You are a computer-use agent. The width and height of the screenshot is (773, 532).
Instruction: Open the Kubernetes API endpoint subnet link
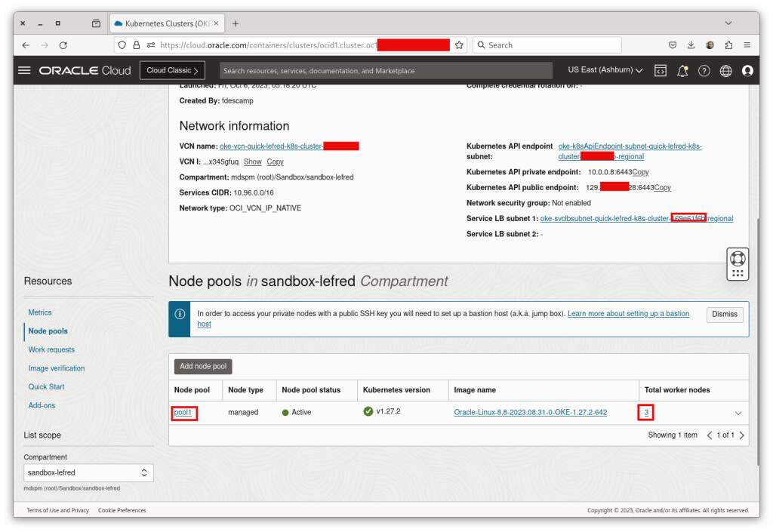click(x=630, y=151)
